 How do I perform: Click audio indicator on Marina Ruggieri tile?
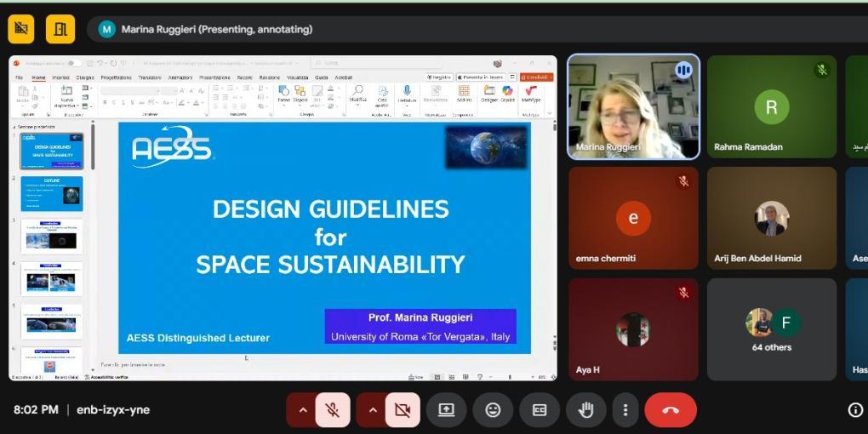click(x=683, y=70)
